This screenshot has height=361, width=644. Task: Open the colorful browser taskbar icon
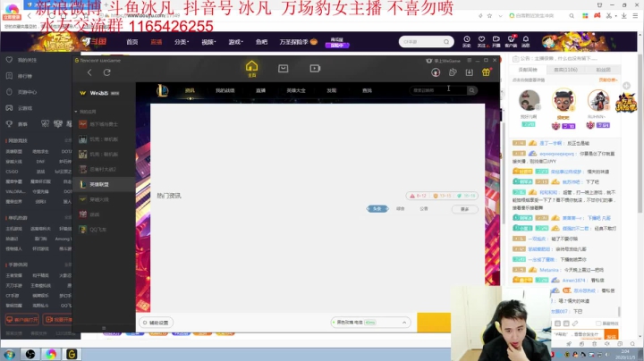click(x=51, y=354)
